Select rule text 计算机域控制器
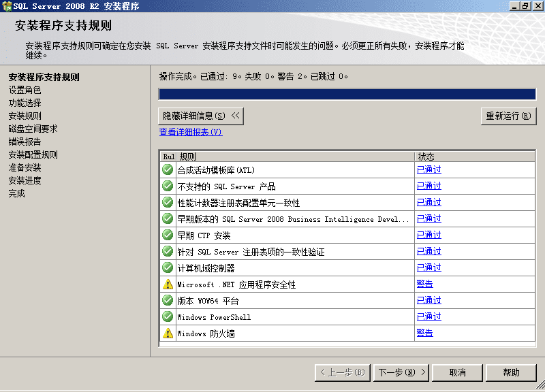This screenshot has width=545, height=392. pyautogui.click(x=206, y=268)
